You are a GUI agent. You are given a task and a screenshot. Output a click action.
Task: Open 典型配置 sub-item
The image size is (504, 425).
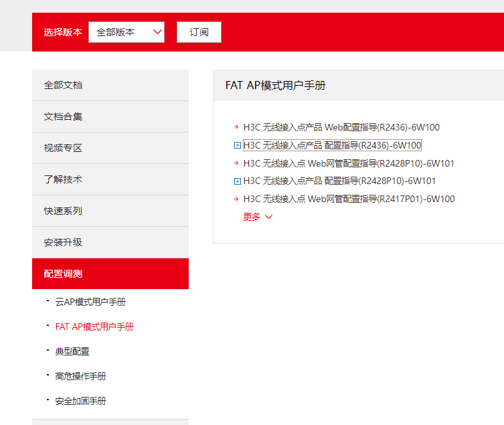72,351
